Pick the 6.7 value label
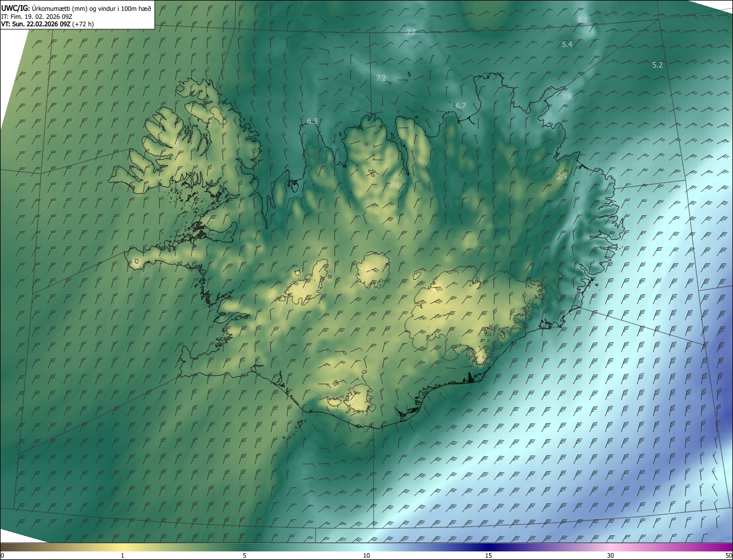The width and height of the screenshot is (733, 560). click(460, 105)
